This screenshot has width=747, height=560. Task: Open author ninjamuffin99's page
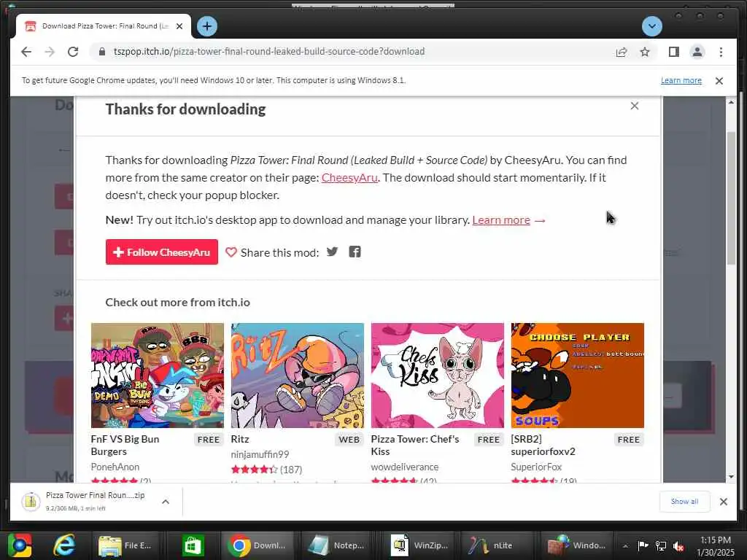(260, 454)
